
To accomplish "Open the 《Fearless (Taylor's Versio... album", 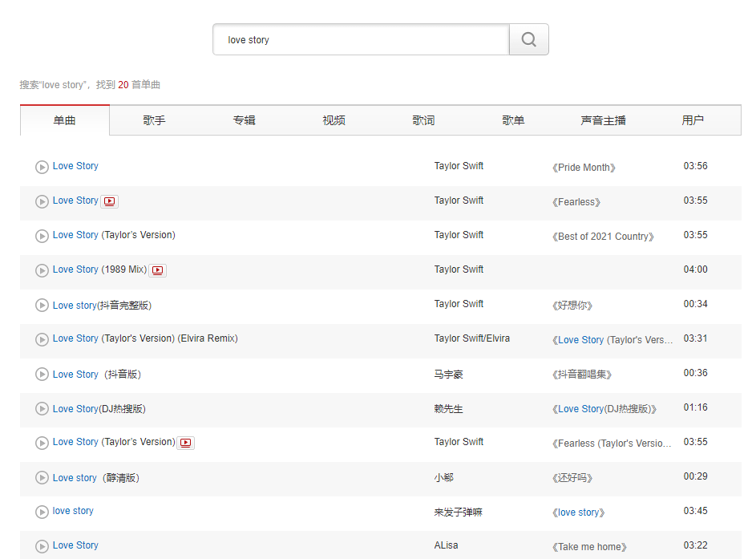I will (x=612, y=444).
